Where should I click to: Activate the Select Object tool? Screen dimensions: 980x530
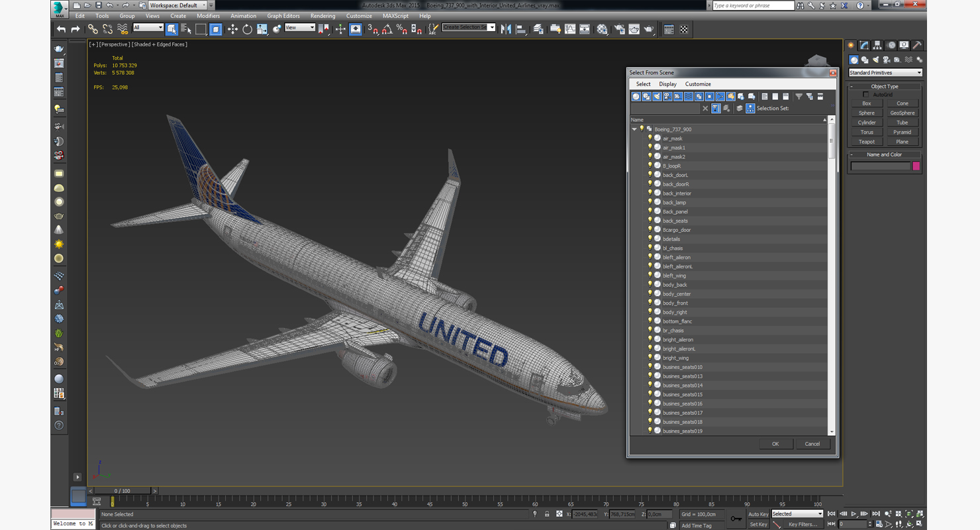point(171,29)
